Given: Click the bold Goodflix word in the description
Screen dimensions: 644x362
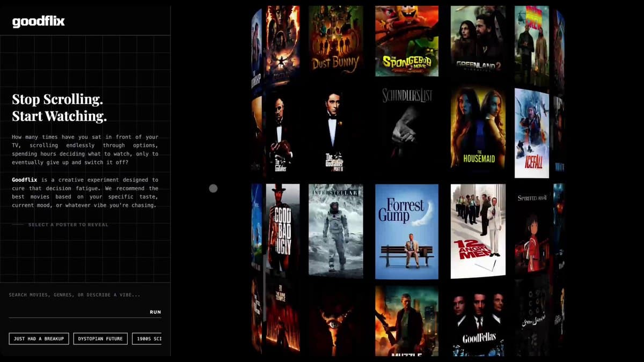Looking at the screenshot, I should 25,180.
